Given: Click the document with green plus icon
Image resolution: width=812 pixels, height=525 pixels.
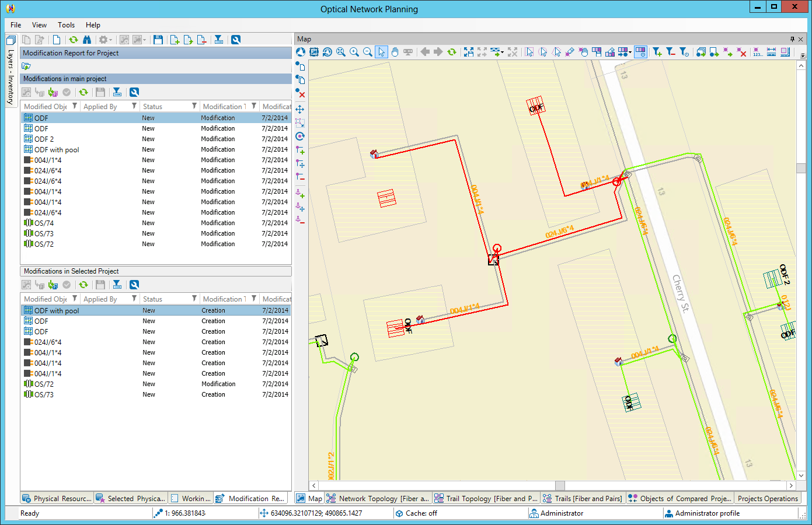Looking at the screenshot, I should (x=175, y=40).
